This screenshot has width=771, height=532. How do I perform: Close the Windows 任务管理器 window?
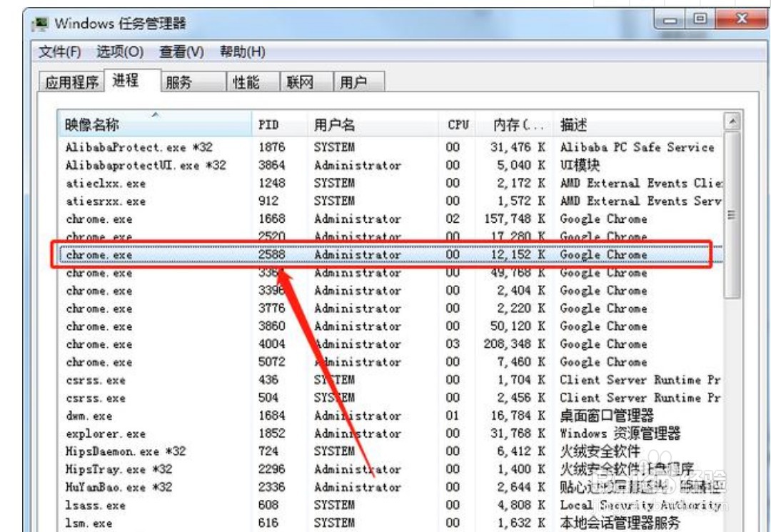(x=740, y=20)
